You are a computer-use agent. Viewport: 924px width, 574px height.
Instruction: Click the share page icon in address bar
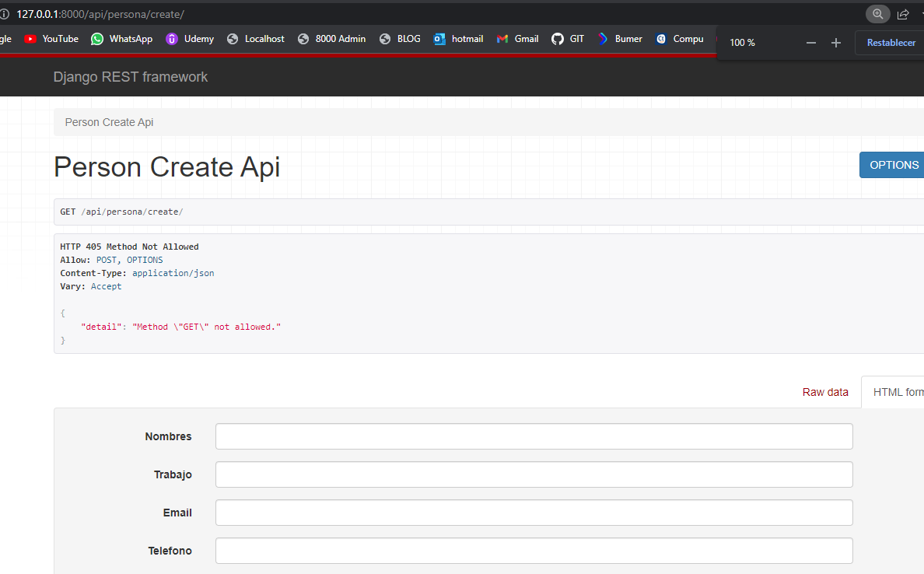coord(903,14)
